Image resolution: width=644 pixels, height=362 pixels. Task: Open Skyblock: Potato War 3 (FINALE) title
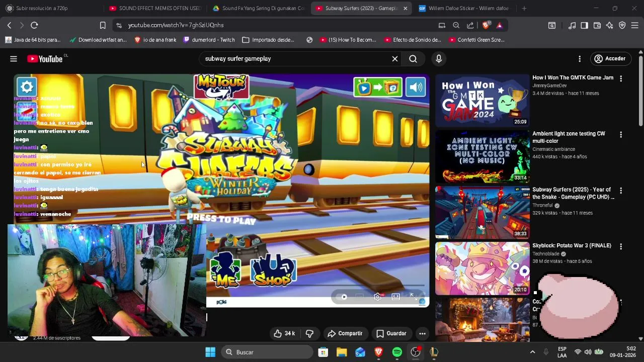[572, 246]
